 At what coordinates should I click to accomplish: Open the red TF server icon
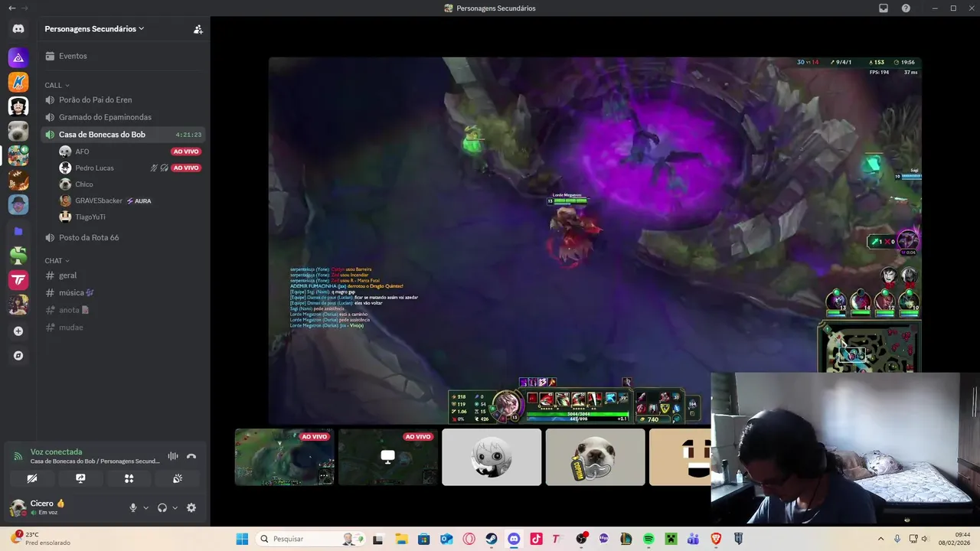coord(18,280)
